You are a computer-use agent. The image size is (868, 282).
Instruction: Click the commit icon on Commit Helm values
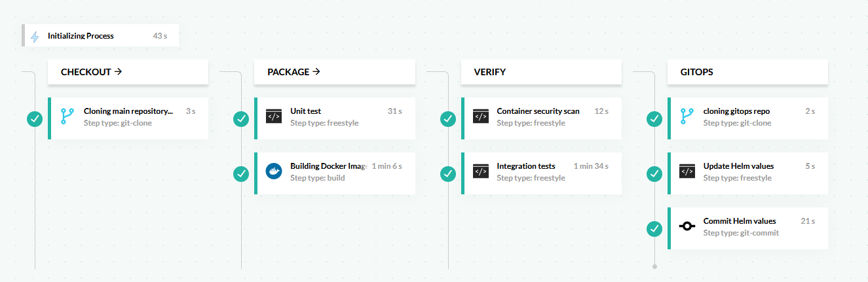point(687,226)
